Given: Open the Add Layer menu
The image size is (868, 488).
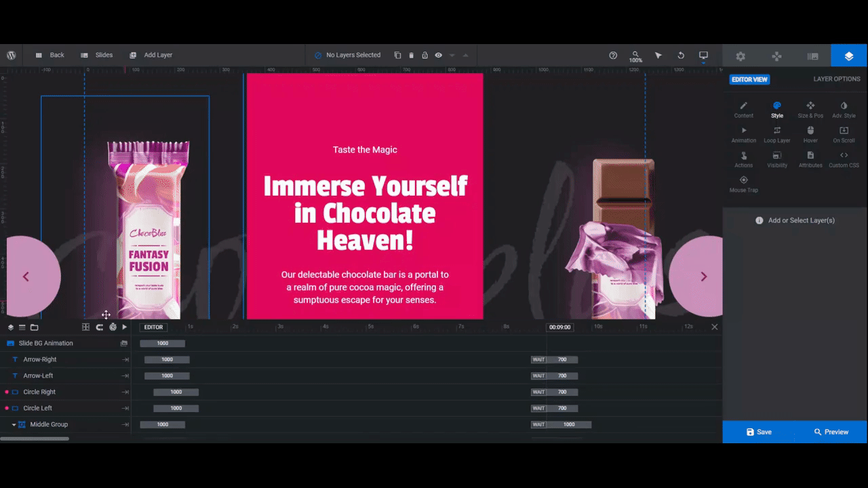Looking at the screenshot, I should tap(151, 55).
